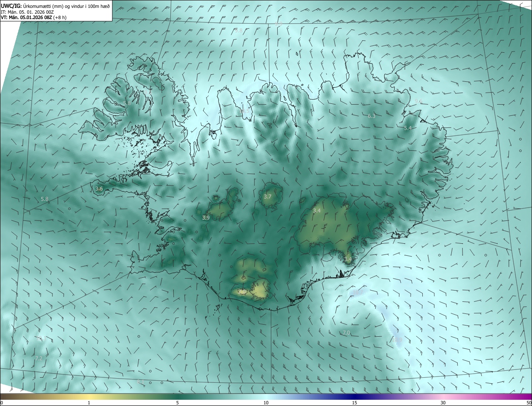Click the 0 tick label on the color scale

(x=2, y=403)
